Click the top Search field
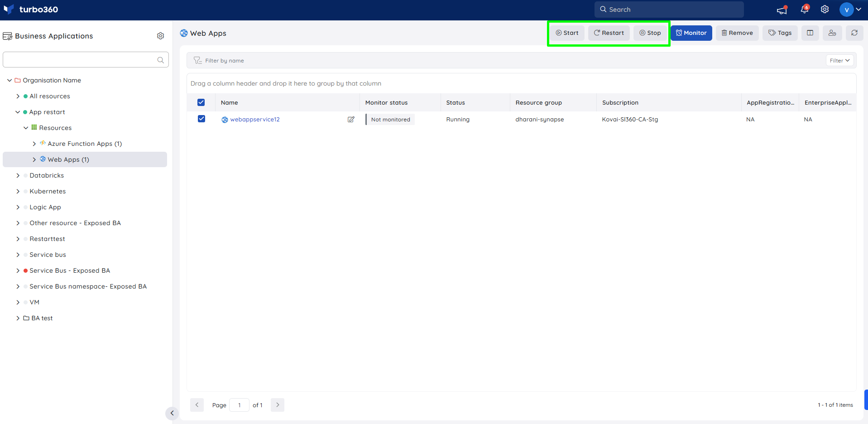868x424 pixels. [669, 10]
